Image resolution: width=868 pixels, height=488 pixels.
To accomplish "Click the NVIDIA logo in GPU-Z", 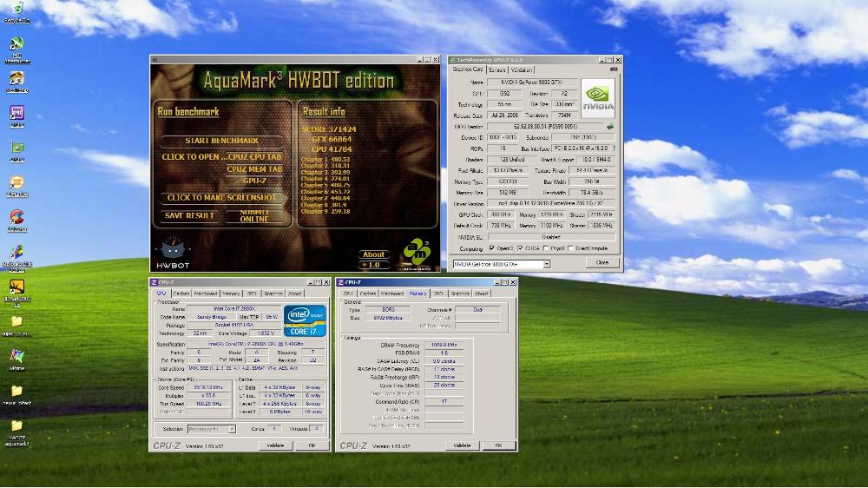I will [598, 98].
